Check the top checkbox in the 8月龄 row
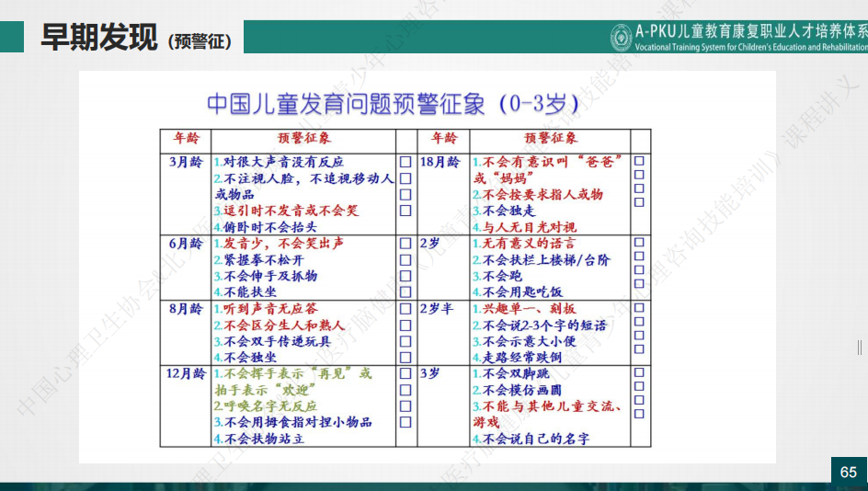 coord(405,309)
